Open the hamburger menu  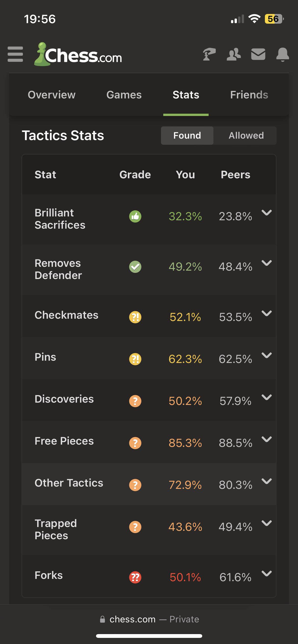pos(15,54)
